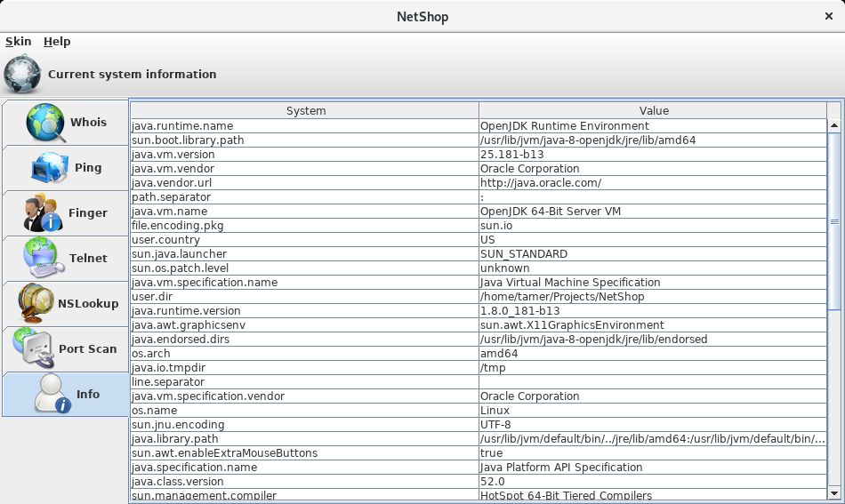Switch to the Whois tab label

coord(88,123)
